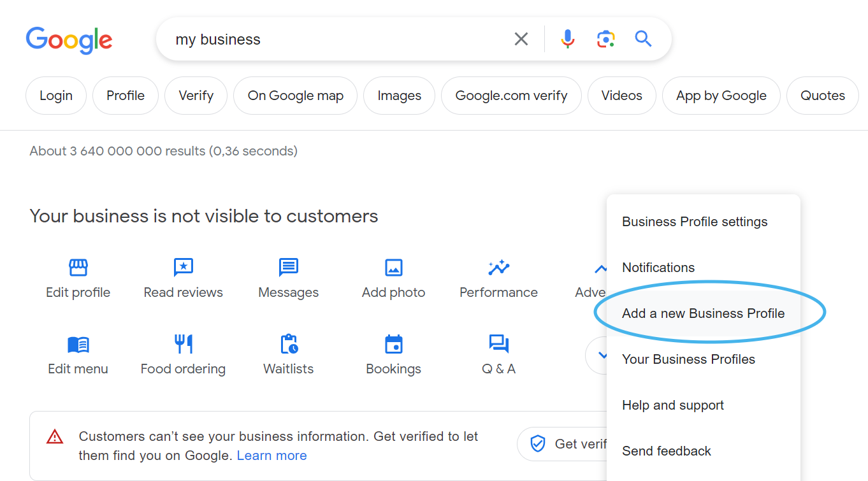Select Google.com verify chip
Screen dimensions: 868x481
tap(511, 96)
